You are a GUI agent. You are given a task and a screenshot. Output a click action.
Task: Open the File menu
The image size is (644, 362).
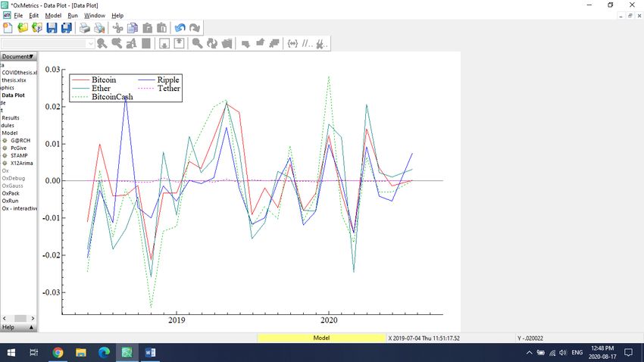(18, 16)
